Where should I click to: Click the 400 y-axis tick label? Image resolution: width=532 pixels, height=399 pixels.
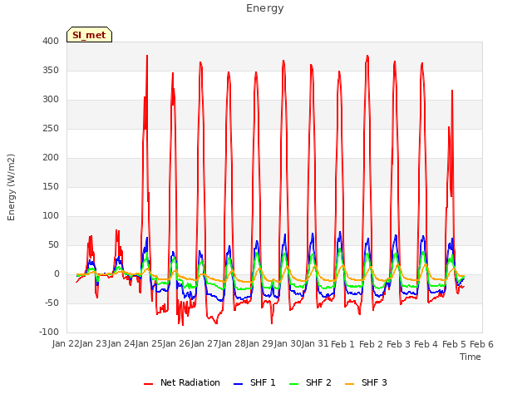[x=51, y=41]
